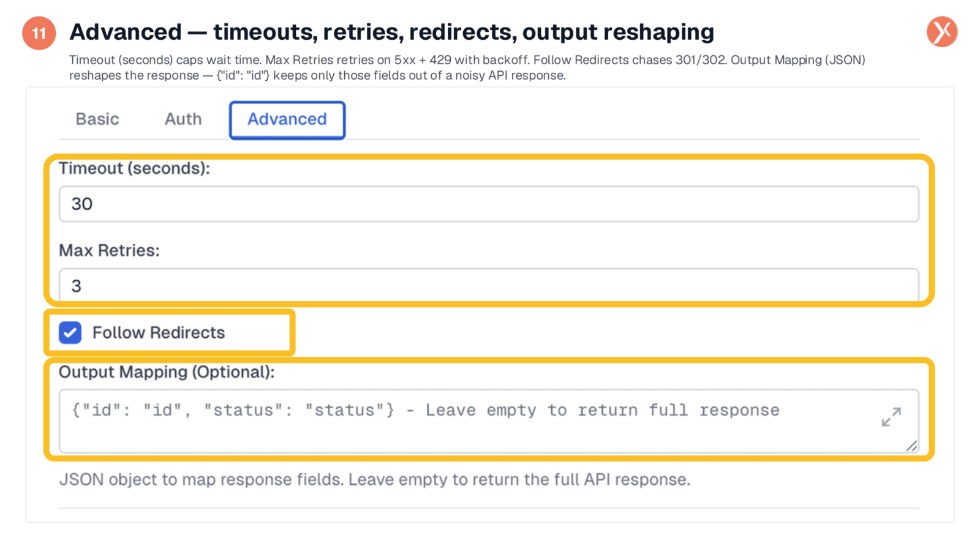The width and height of the screenshot is (980, 551).
Task: Select the Advanced tab
Action: coord(287,120)
